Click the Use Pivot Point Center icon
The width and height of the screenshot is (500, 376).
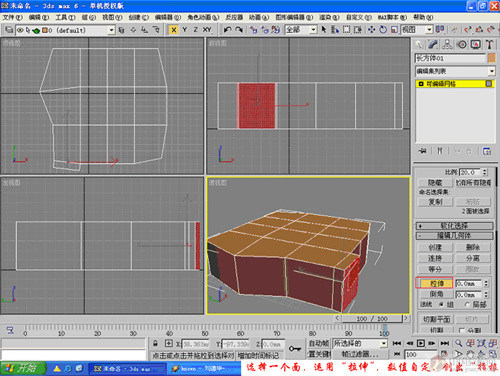(x=440, y=30)
